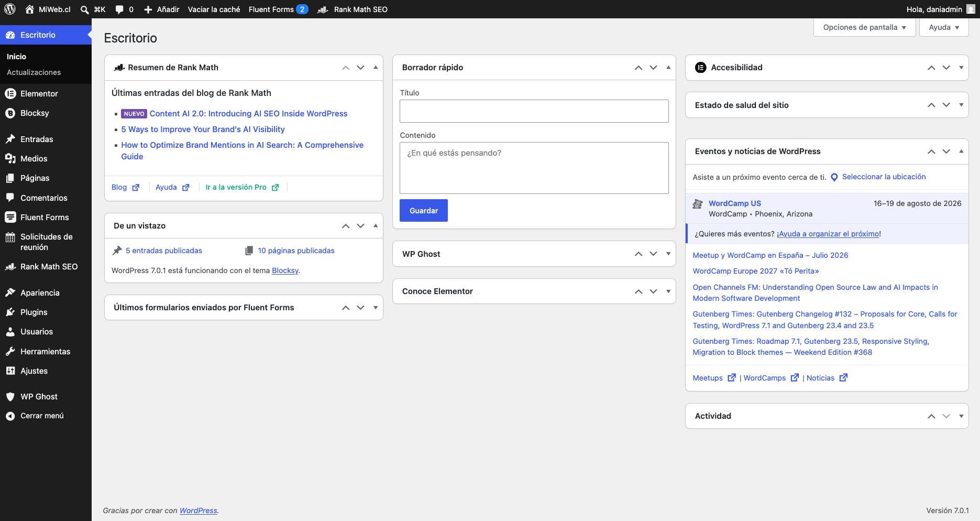980x521 pixels.
Task: Click the Fluent Forms sidebar icon
Action: pos(10,217)
